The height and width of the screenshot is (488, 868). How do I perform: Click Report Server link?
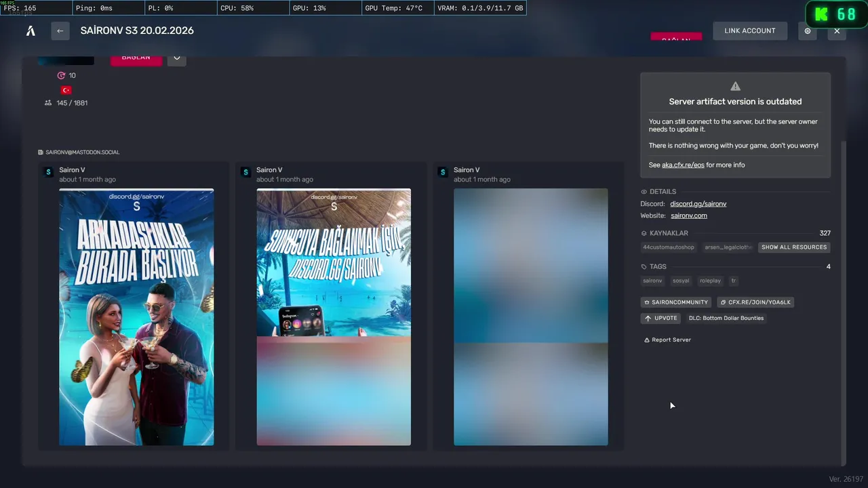667,340
